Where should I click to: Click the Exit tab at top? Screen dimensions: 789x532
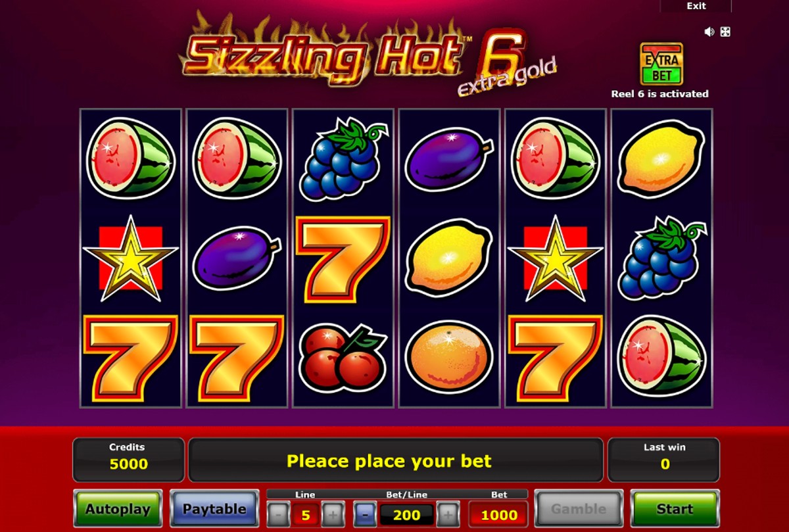coord(696,6)
